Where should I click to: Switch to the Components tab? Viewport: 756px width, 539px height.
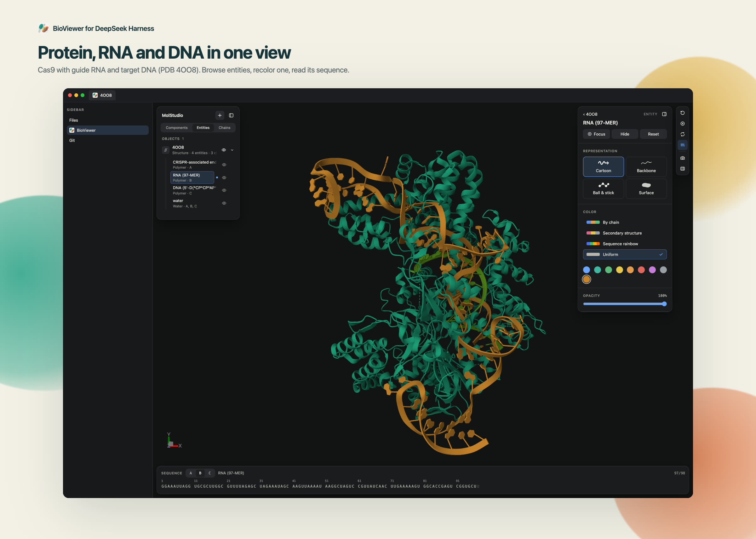[176, 128]
